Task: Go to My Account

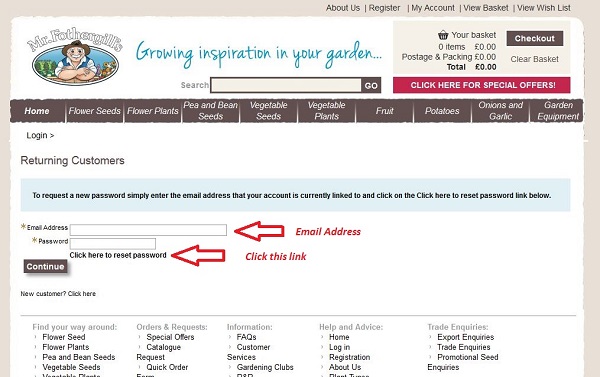Action: tap(433, 8)
